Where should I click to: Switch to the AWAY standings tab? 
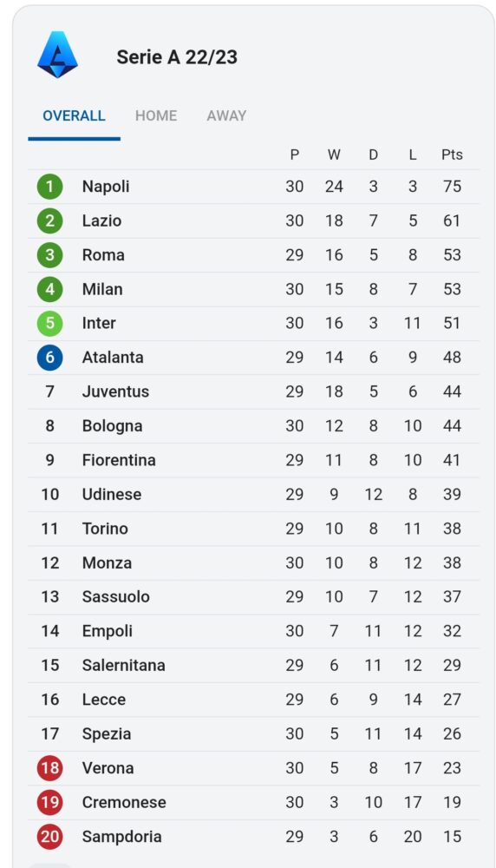pos(226,115)
